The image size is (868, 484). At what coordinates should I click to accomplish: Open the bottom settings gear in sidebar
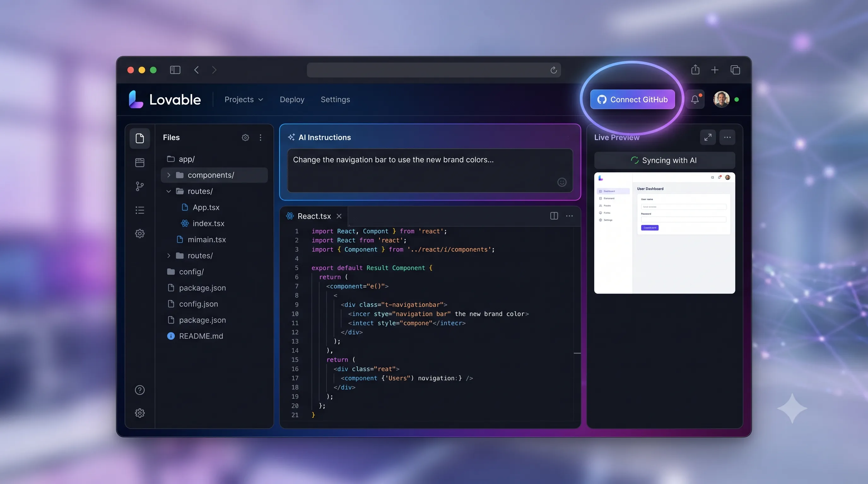(139, 413)
